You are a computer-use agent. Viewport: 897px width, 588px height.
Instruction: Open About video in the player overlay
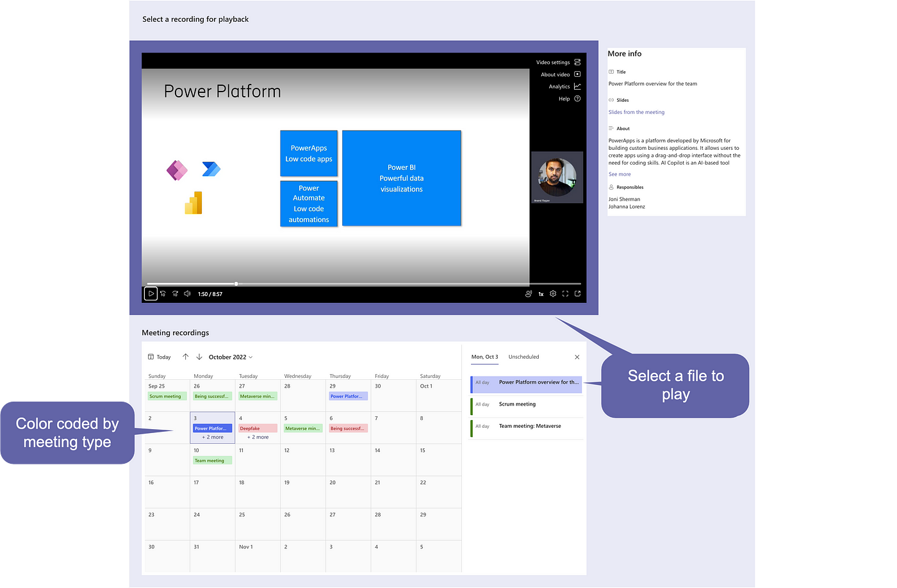[x=561, y=74]
